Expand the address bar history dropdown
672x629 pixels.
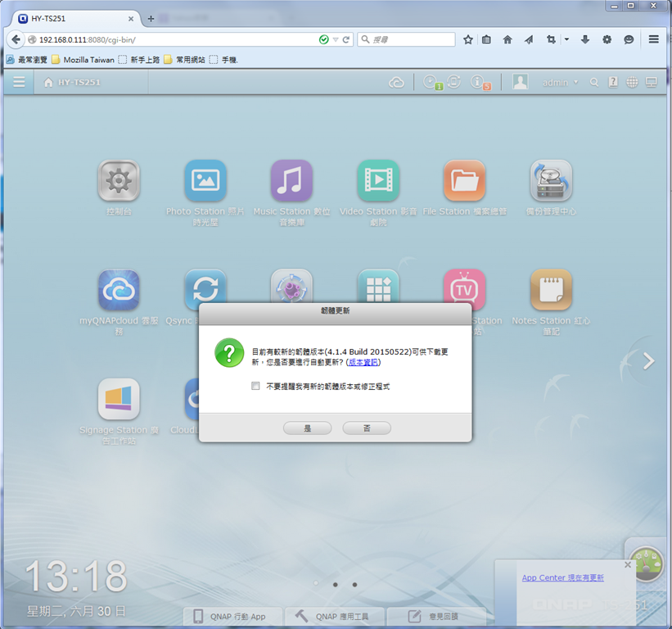[x=335, y=40]
